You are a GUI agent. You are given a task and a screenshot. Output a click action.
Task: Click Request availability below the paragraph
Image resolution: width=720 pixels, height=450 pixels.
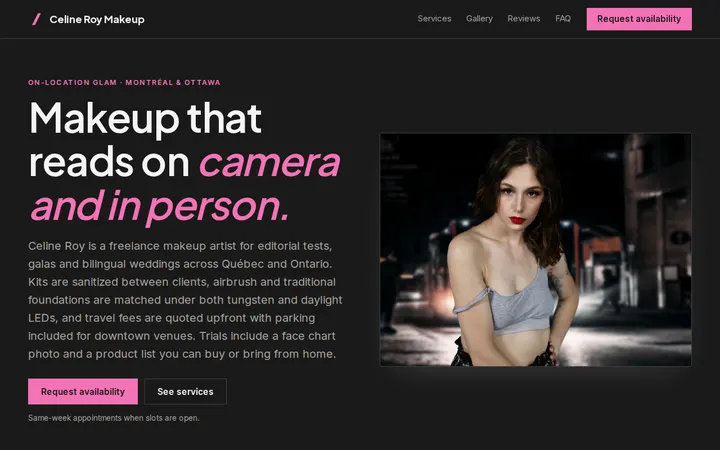coord(83,392)
